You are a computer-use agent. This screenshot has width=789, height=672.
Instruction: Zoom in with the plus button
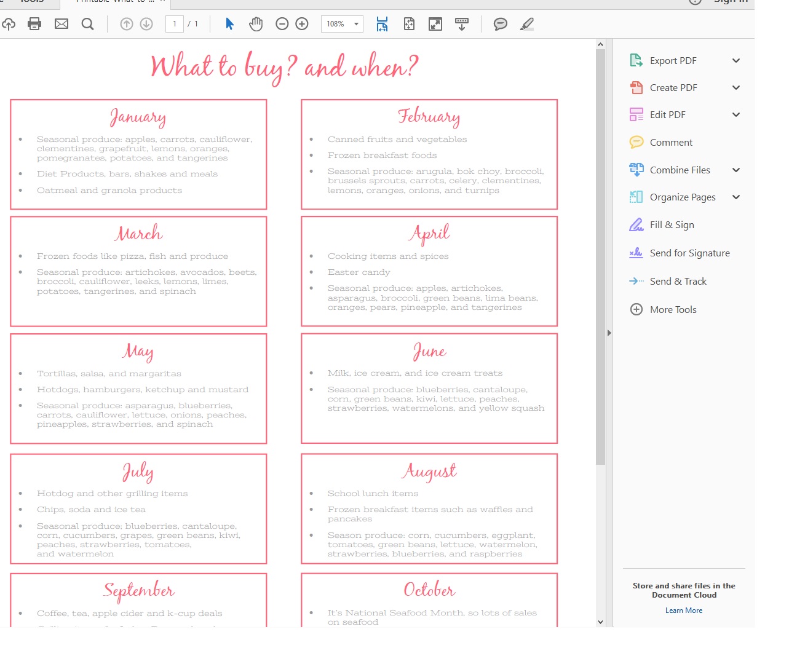point(302,24)
